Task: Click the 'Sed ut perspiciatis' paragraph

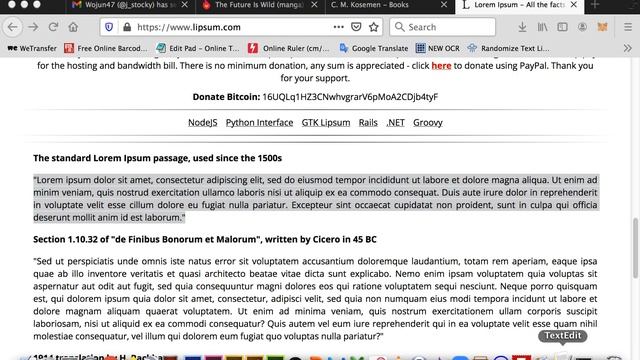Action: [x=315, y=299]
